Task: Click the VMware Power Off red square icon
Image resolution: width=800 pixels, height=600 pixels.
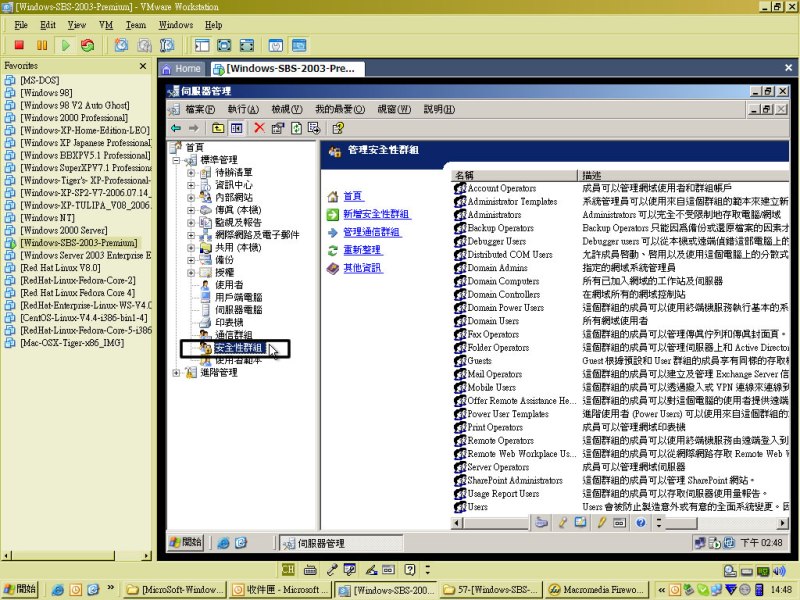Action: tap(19, 45)
